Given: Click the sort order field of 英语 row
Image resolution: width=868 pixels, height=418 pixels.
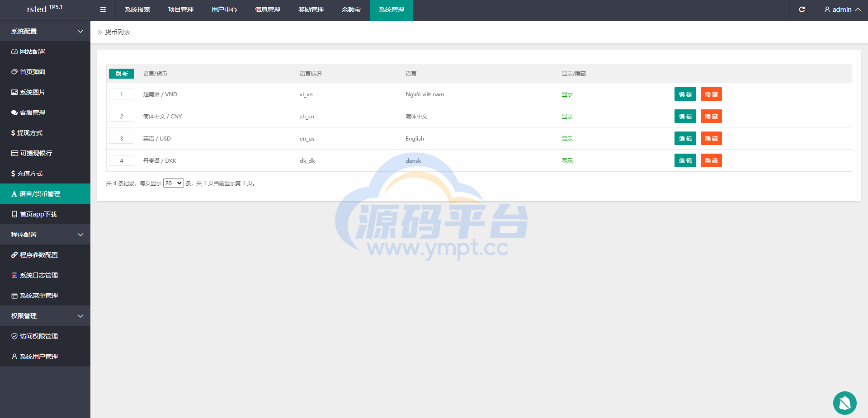Looking at the screenshot, I should tap(122, 138).
